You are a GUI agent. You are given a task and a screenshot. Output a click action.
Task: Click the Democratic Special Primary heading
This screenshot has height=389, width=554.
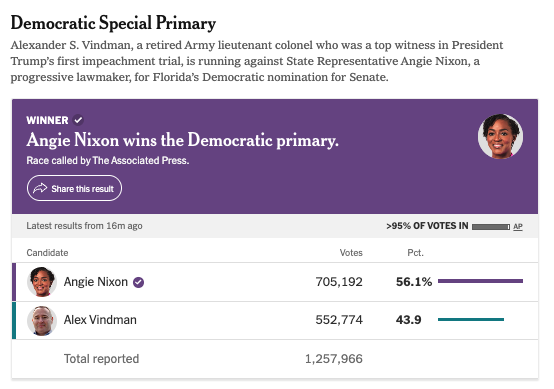pyautogui.click(x=113, y=23)
